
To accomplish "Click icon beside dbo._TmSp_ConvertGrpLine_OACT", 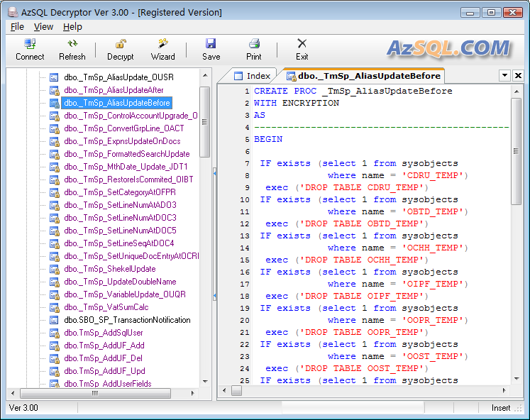I will tap(54, 128).
